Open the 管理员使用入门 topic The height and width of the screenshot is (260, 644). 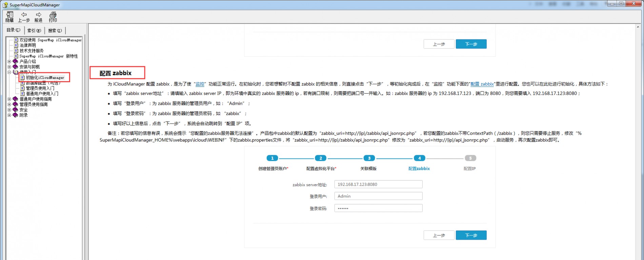pyautogui.click(x=40, y=88)
